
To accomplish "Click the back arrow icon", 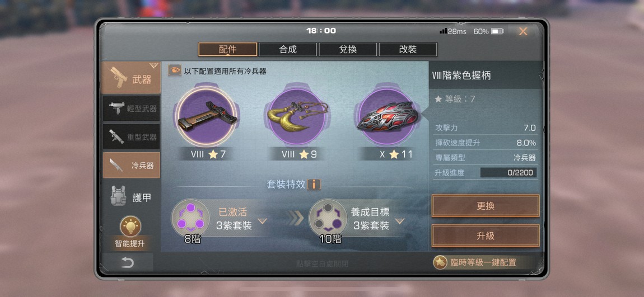I will 127,262.
